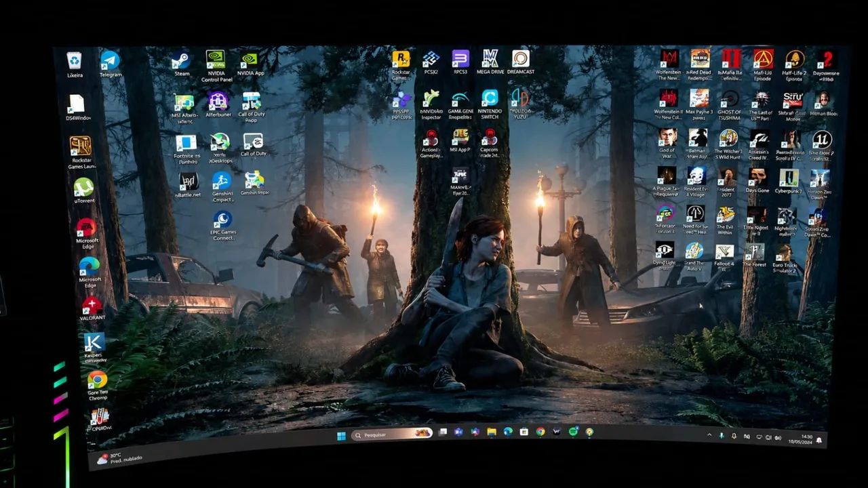
Task: Open the MEGA DRIVE shortcut
Action: click(x=490, y=62)
